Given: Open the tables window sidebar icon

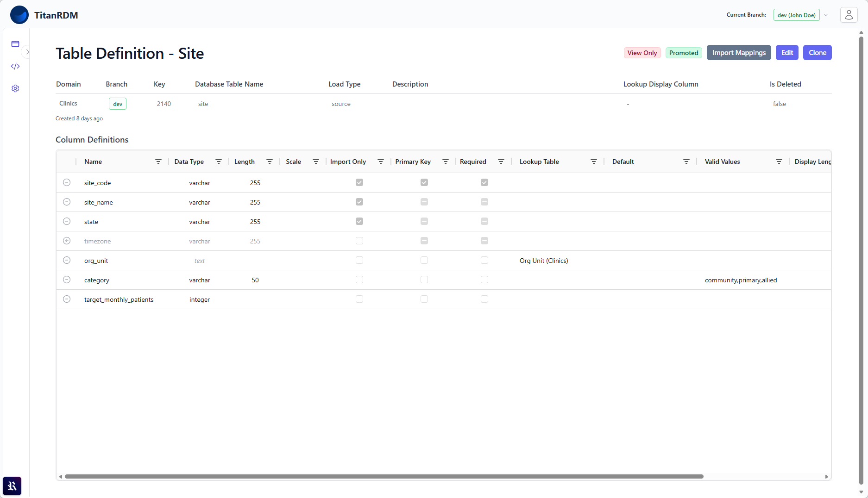Looking at the screenshot, I should [x=15, y=44].
